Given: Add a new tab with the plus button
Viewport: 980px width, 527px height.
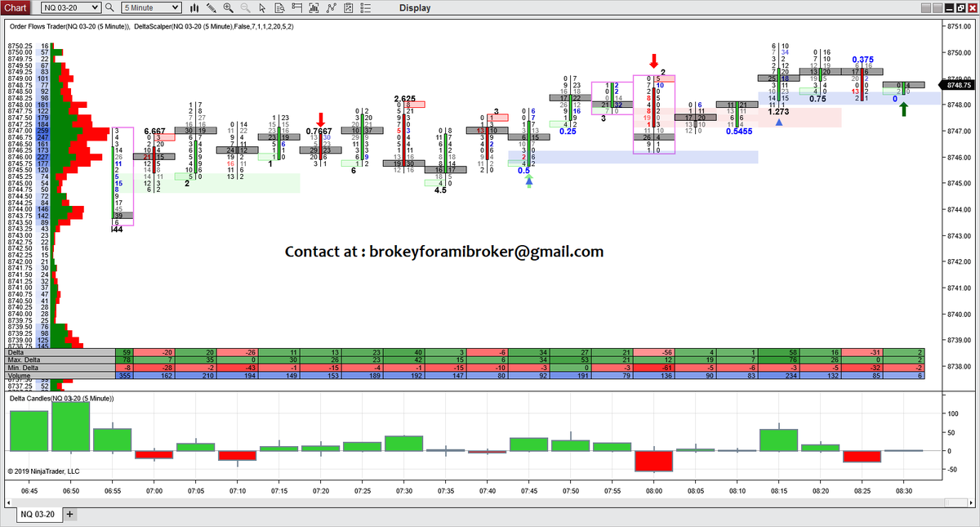Looking at the screenshot, I should point(69,514).
